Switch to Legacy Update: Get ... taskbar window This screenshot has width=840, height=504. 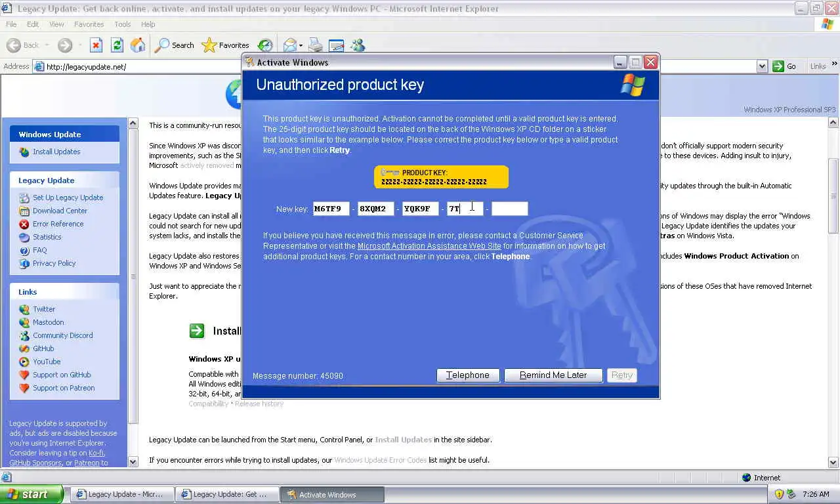(x=227, y=494)
